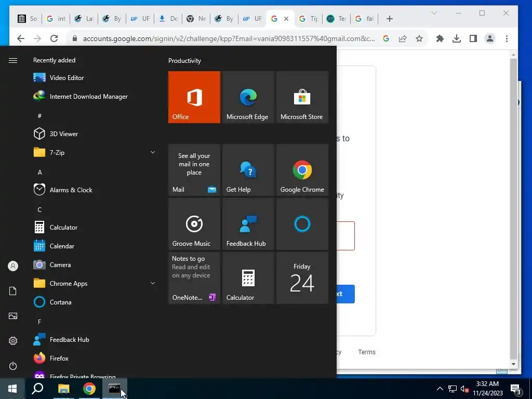Open Cortana in the app list
Image resolution: width=532 pixels, height=399 pixels.
tap(95, 302)
